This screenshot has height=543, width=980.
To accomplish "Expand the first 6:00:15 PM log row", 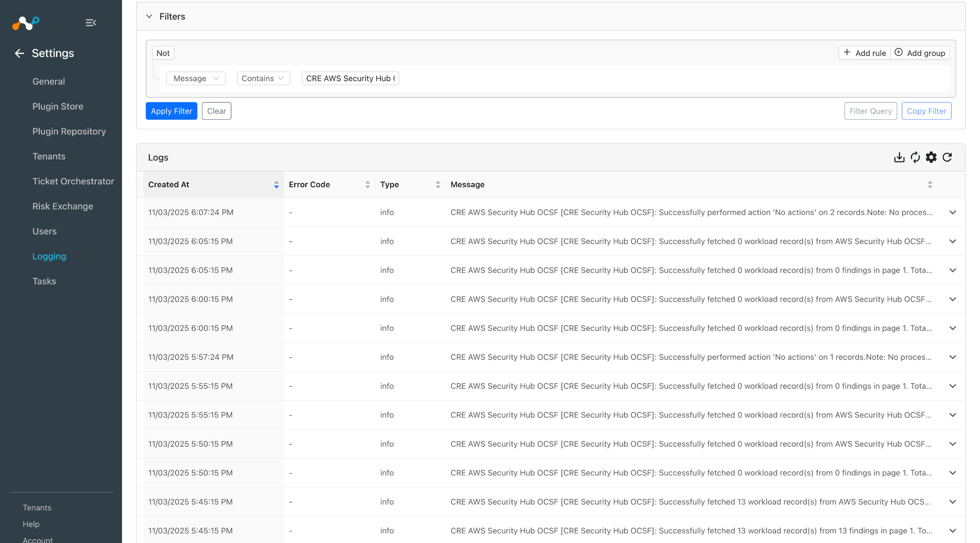I will pos(953,299).
